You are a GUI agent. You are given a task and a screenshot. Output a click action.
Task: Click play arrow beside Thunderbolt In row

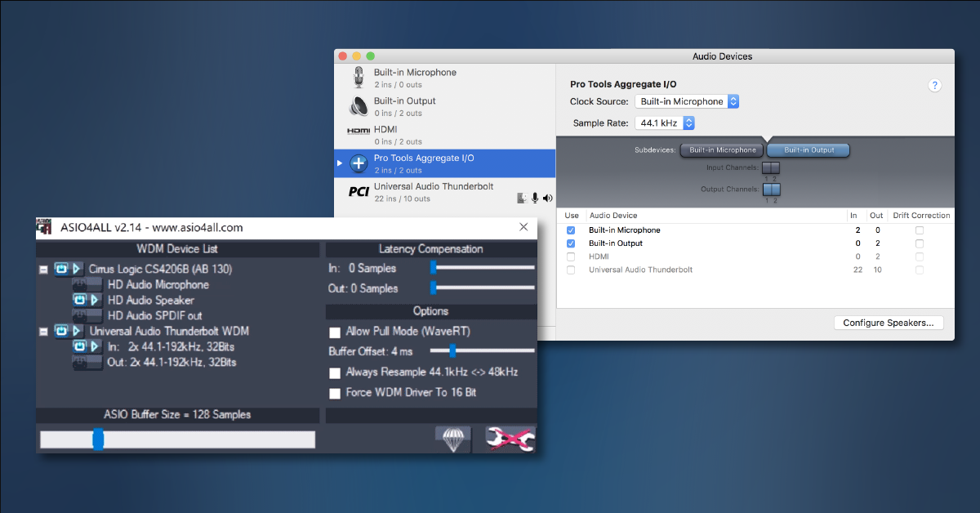(x=95, y=346)
